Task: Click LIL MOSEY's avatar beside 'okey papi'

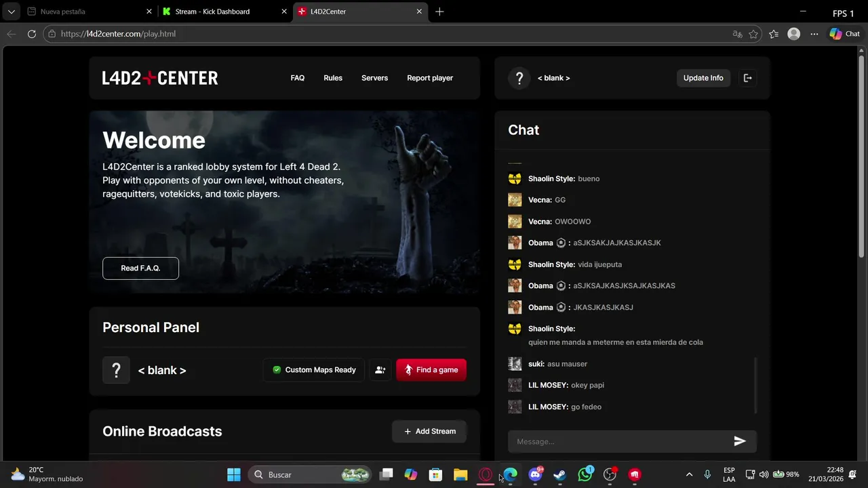Action: pyautogui.click(x=515, y=385)
